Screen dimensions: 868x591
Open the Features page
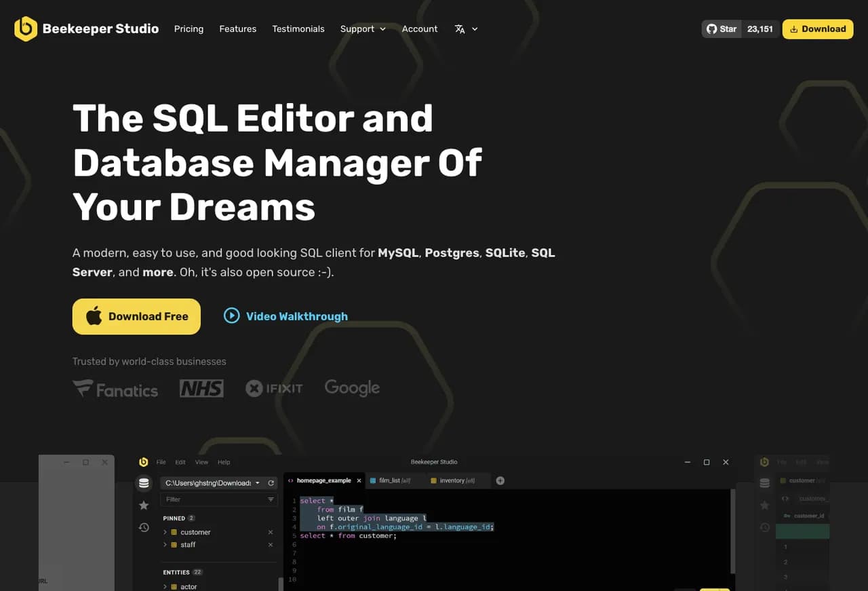pyautogui.click(x=238, y=29)
